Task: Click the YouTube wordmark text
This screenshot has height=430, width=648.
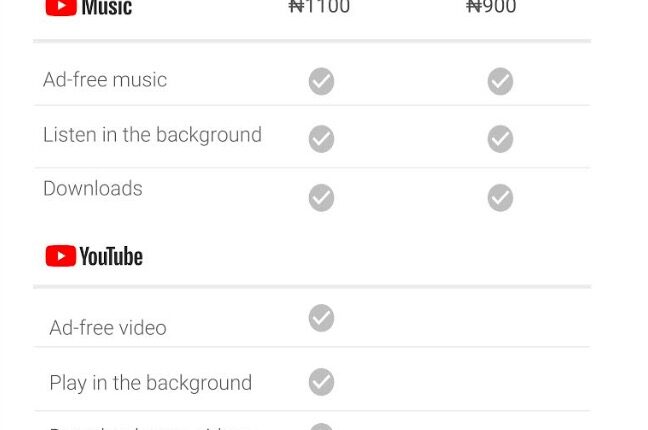Action: tap(111, 257)
